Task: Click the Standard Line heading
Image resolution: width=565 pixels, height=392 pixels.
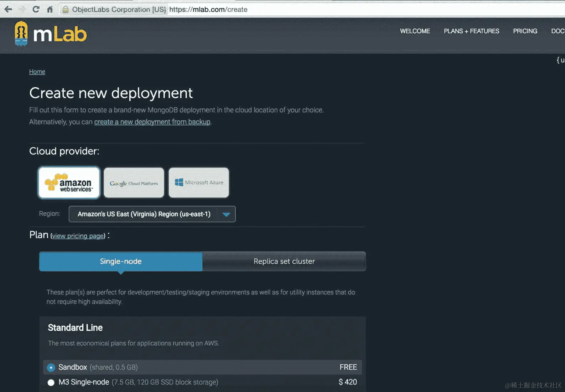Action: pos(75,327)
